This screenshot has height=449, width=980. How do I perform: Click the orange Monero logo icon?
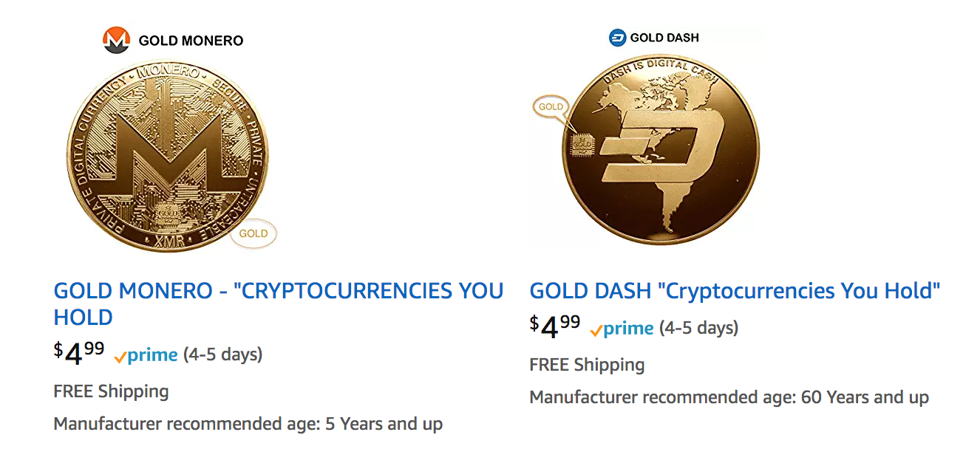point(116,40)
